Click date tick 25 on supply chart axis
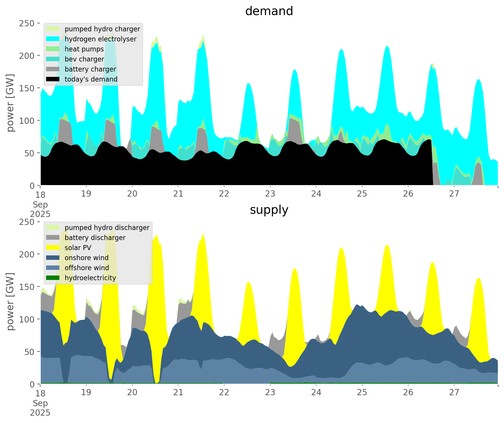The width and height of the screenshot is (504, 423). click(362, 393)
